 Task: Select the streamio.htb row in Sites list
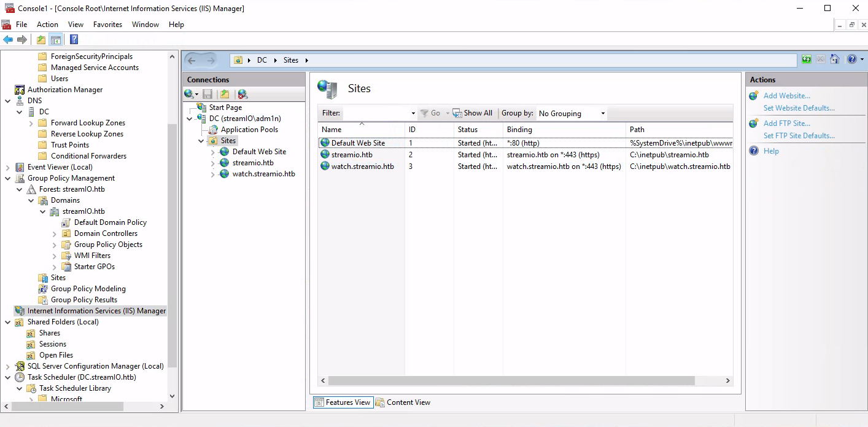click(525, 155)
